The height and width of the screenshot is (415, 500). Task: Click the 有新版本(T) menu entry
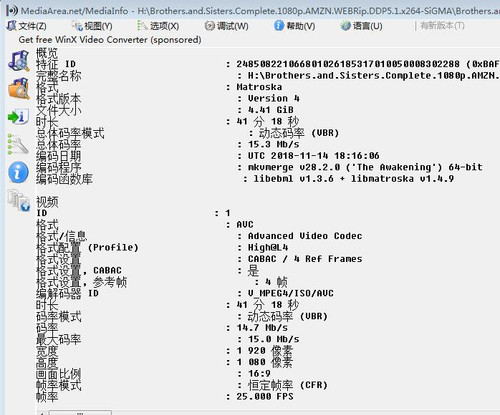[x=442, y=25]
